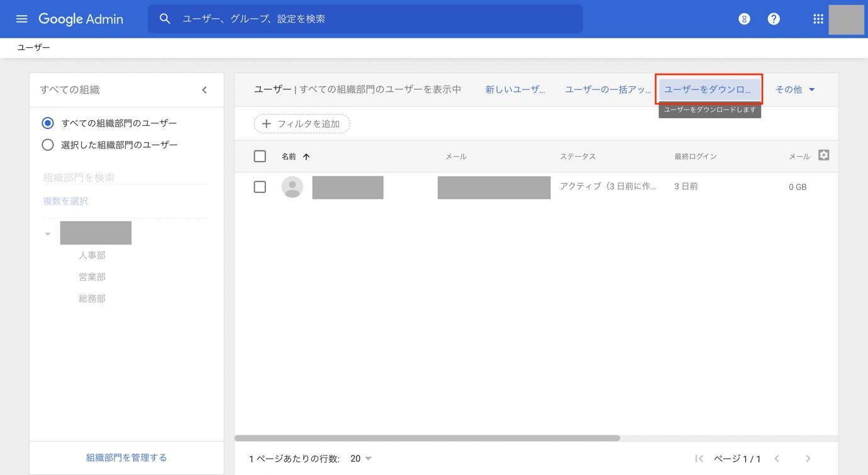Select 選択した組織部門のユーザー radio button
The image size is (868, 475).
(x=47, y=144)
